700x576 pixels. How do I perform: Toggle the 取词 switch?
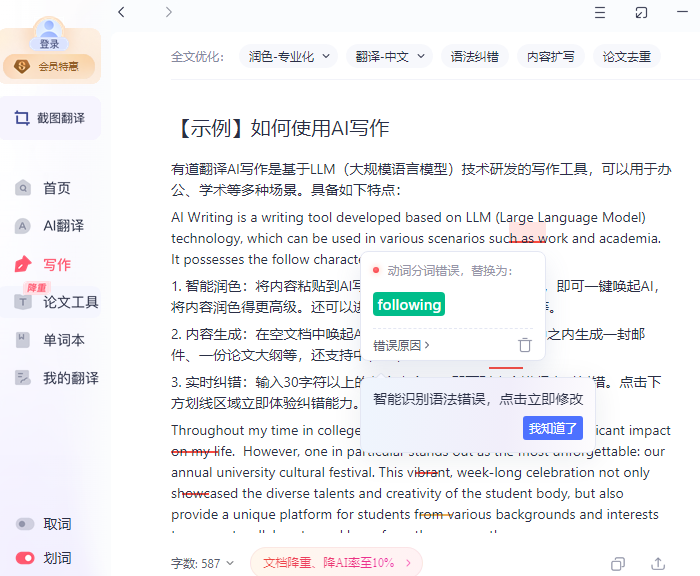tap(25, 524)
